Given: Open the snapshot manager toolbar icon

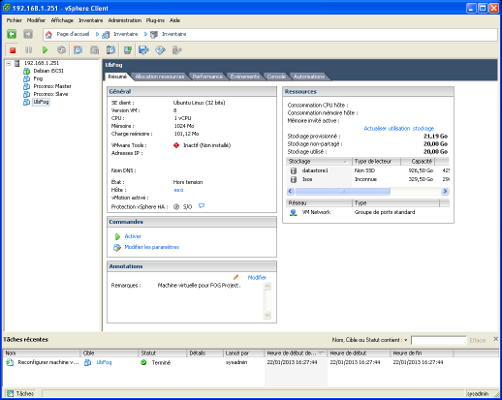Looking at the screenshot, I should tap(111, 50).
